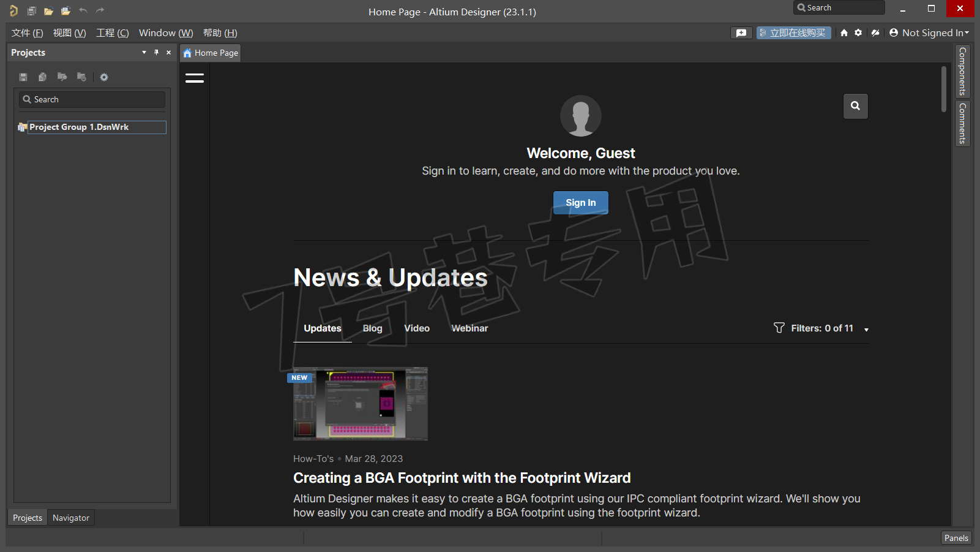This screenshot has width=980, height=552.
Task: Open the Preferences gear in top-right toolbar
Action: [x=858, y=33]
